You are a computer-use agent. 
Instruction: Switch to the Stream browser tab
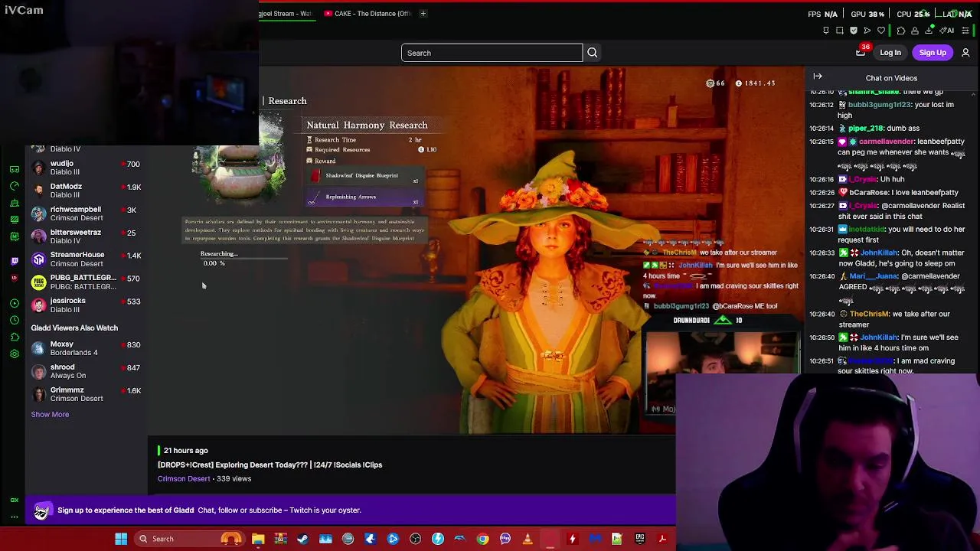pyautogui.click(x=286, y=13)
